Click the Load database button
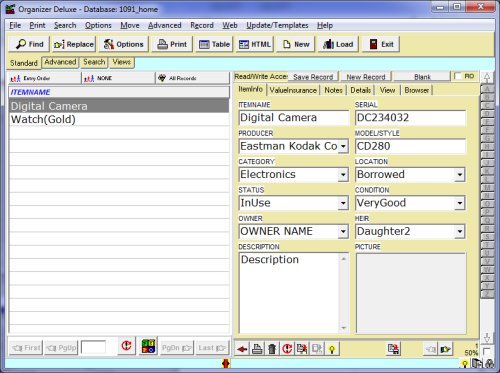The image size is (500, 373). click(338, 44)
